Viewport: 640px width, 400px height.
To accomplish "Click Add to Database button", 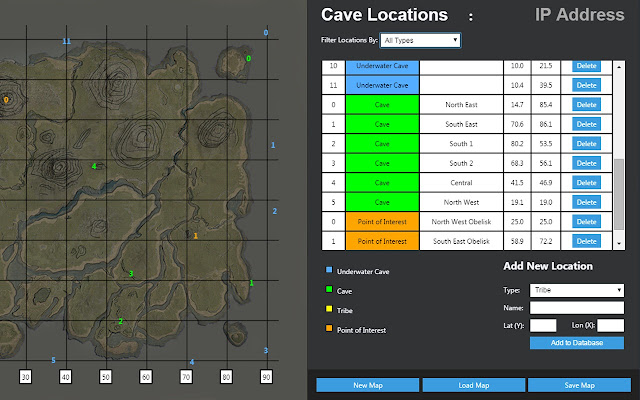I will point(577,342).
